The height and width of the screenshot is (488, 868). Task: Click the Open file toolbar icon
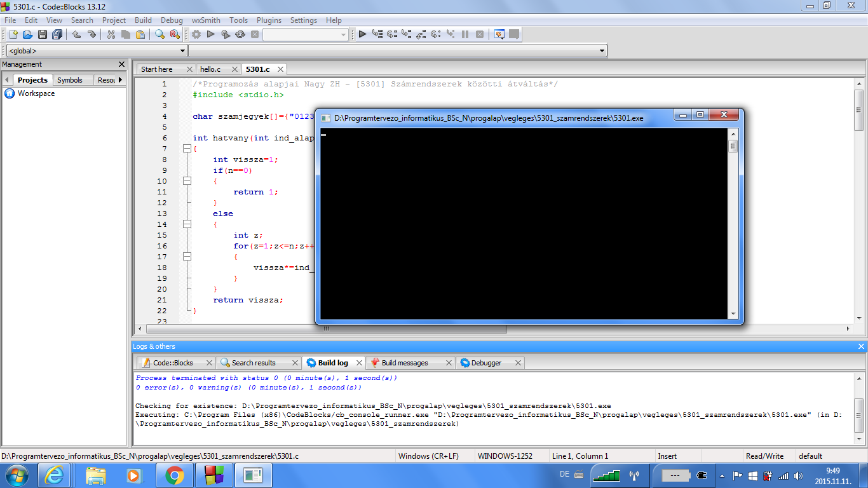pyautogui.click(x=27, y=34)
